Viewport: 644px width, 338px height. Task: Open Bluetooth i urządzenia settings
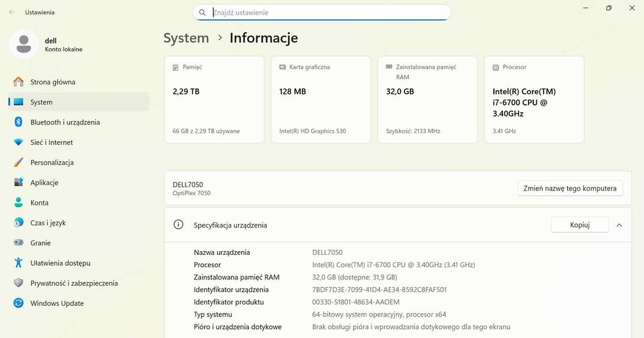click(78, 122)
